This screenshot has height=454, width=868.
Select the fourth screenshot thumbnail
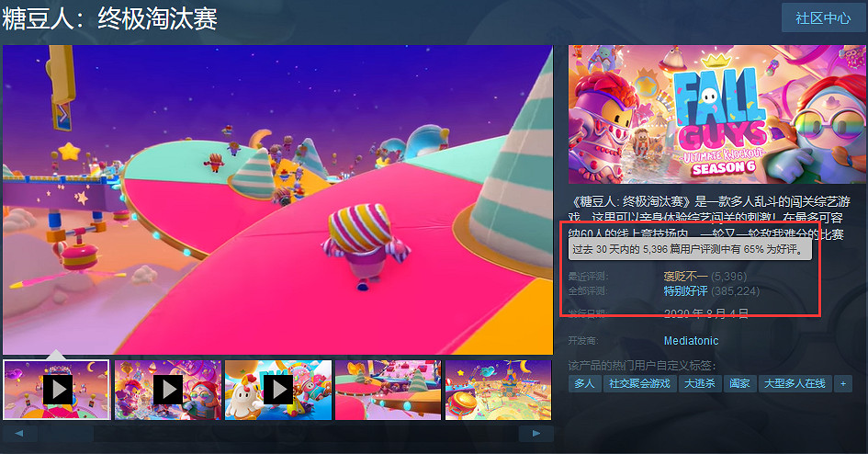click(388, 390)
